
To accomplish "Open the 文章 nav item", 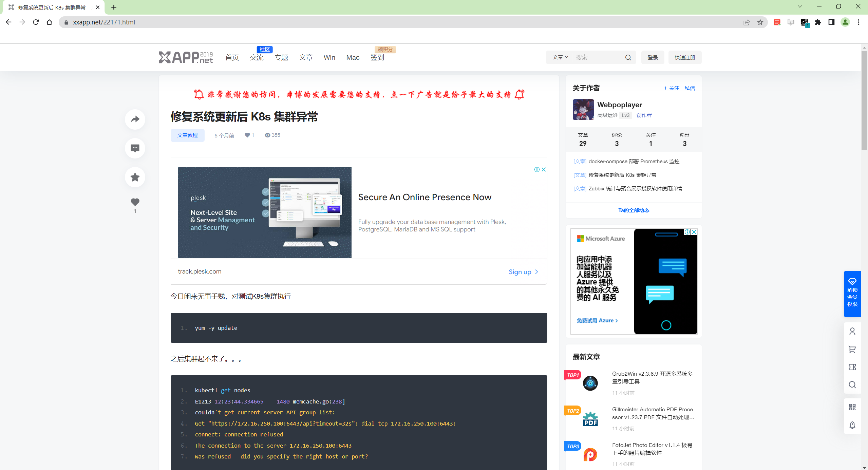I will [x=306, y=57].
